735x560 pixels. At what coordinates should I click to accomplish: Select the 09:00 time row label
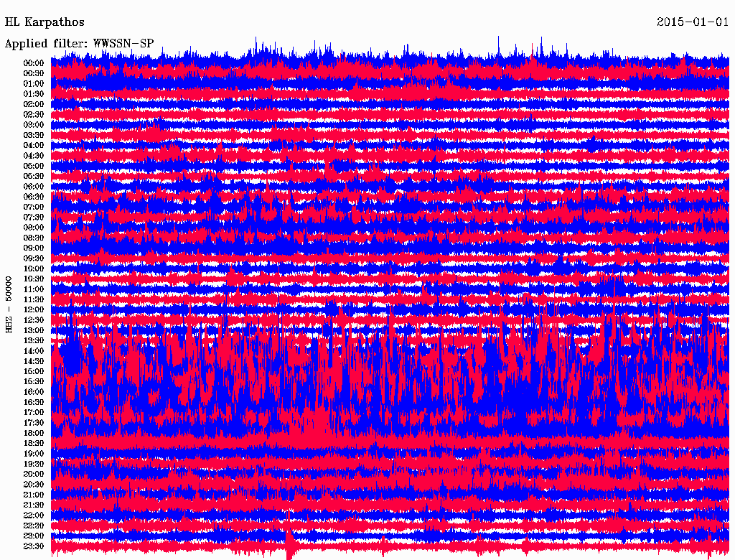[x=34, y=248]
